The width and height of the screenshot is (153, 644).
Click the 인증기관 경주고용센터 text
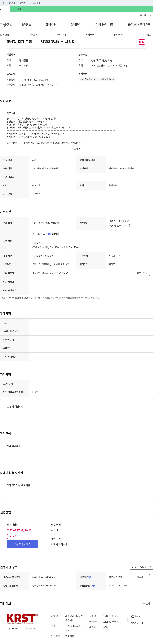pyautogui.click(x=115, y=577)
